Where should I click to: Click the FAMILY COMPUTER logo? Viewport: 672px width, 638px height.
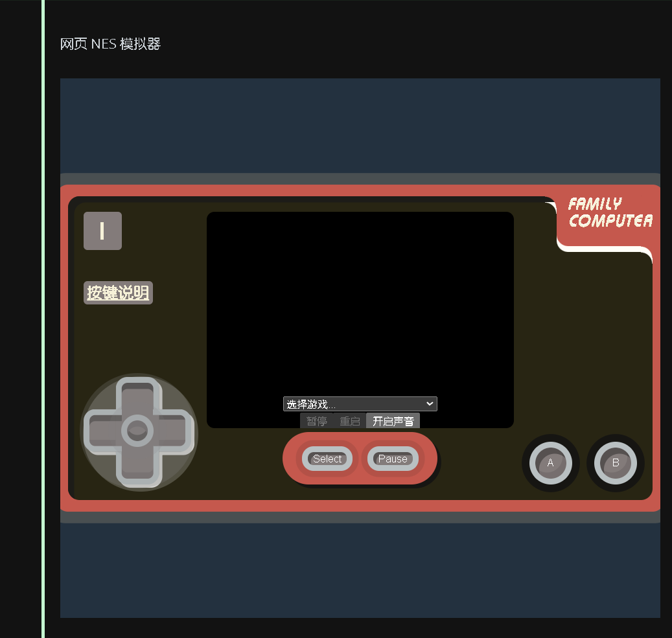(x=610, y=212)
